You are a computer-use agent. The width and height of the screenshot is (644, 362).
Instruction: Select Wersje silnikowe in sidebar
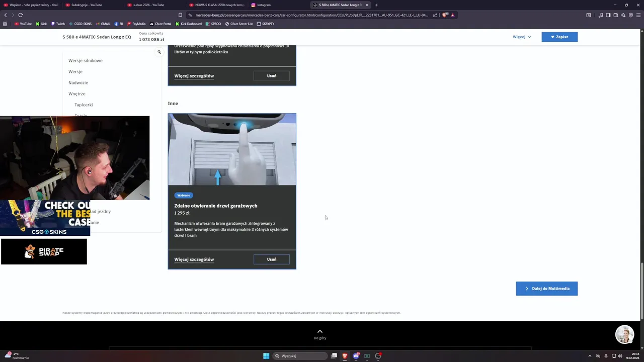point(86,60)
